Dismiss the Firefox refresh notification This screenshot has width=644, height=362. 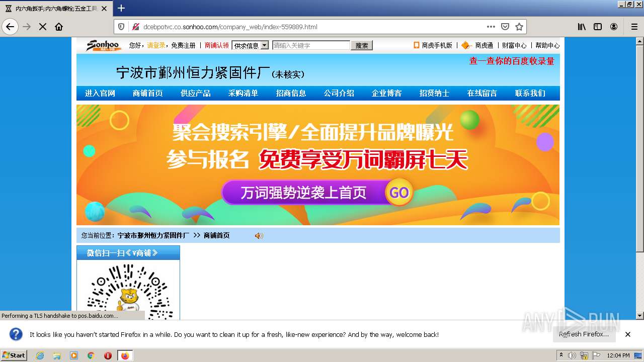click(x=628, y=334)
